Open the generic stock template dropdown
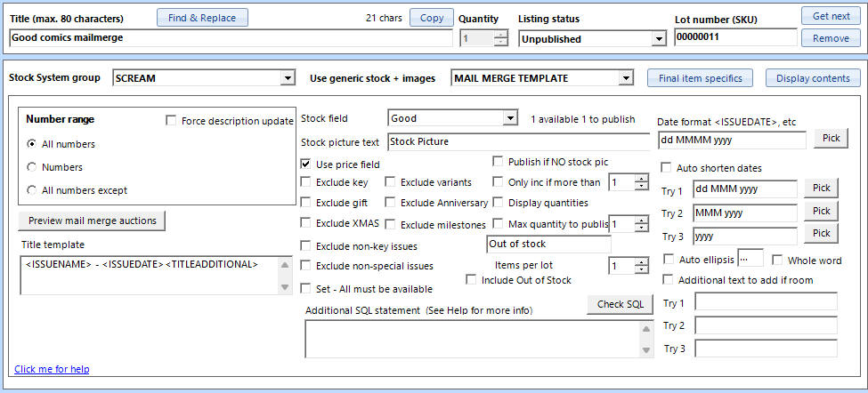 point(627,78)
